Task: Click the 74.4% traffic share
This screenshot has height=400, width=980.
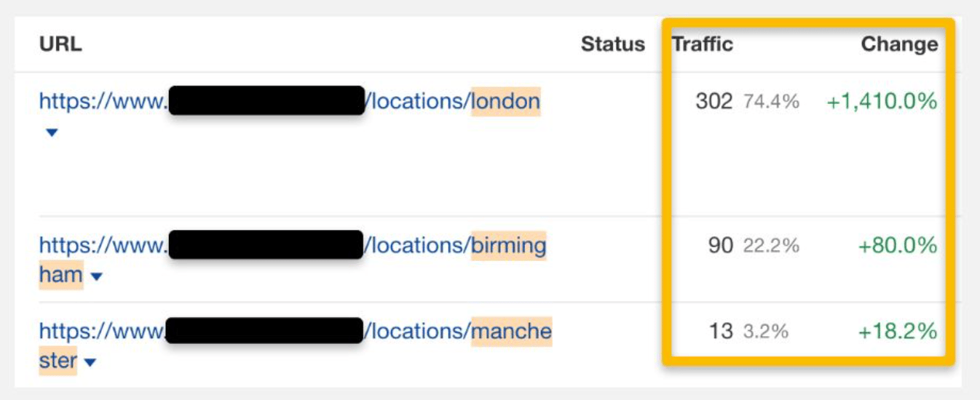Action: point(771,102)
